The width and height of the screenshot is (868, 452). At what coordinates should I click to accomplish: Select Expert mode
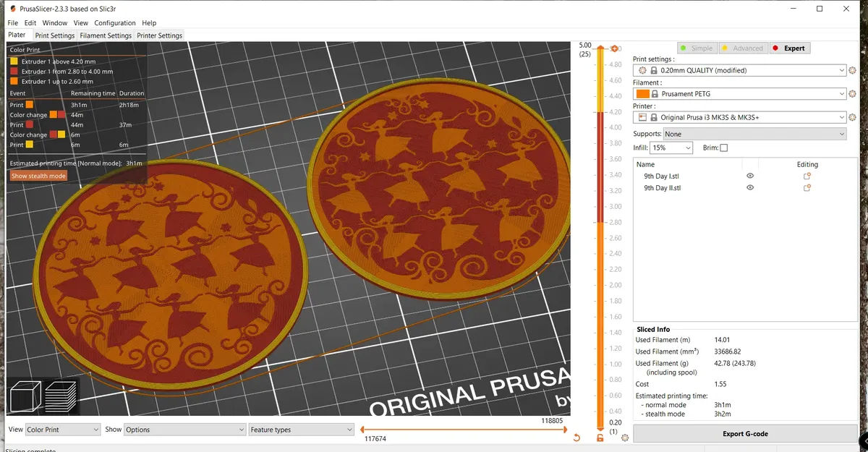coord(788,48)
